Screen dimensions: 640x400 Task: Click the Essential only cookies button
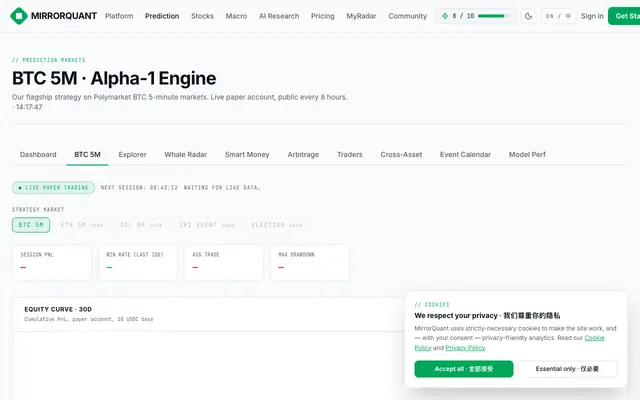[x=567, y=369]
